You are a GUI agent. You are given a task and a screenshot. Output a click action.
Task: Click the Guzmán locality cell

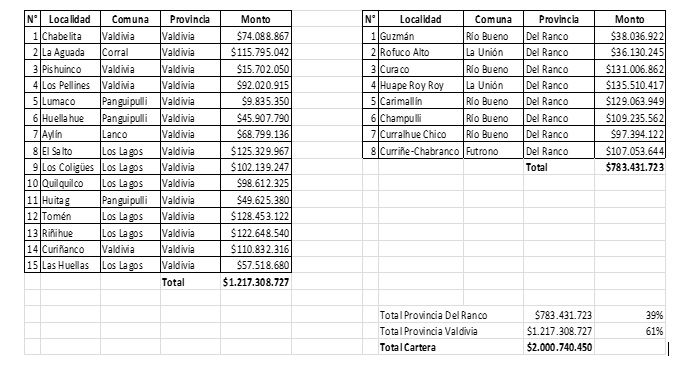(421, 36)
